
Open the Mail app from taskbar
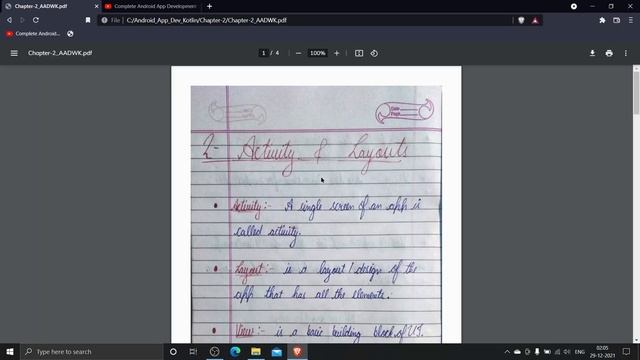(277, 351)
